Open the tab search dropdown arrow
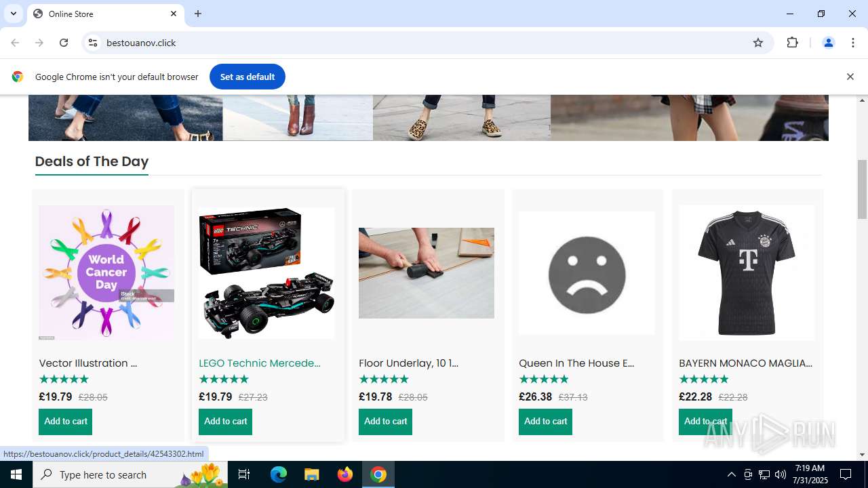Screen dimensions: 868x488 pos(13,14)
